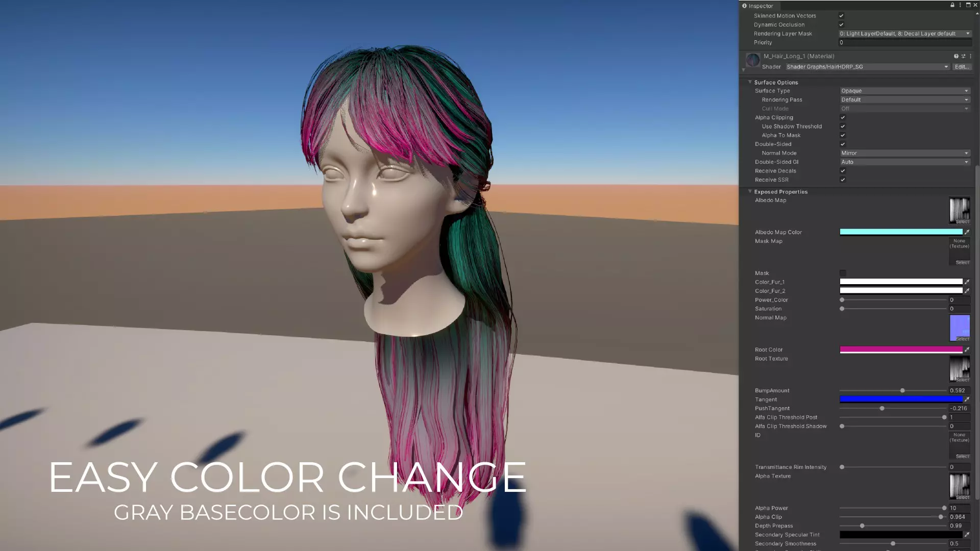Image resolution: width=980 pixels, height=551 pixels.
Task: Click Select on the Mask Map texture slot
Action: click(962, 262)
